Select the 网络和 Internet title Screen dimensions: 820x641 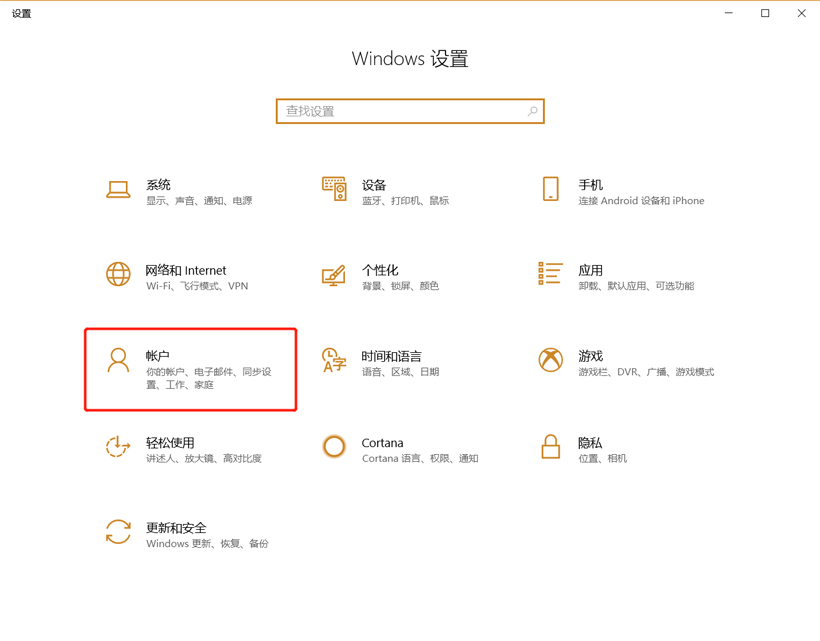point(186,270)
